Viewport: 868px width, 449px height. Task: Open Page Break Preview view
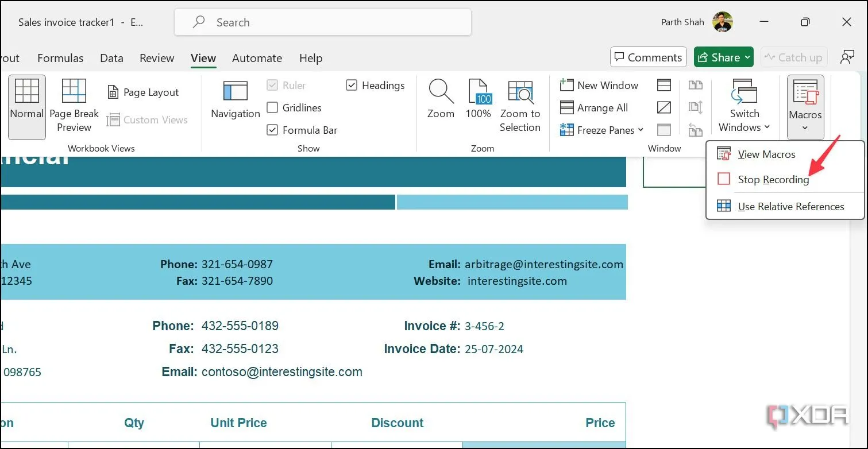(x=74, y=107)
